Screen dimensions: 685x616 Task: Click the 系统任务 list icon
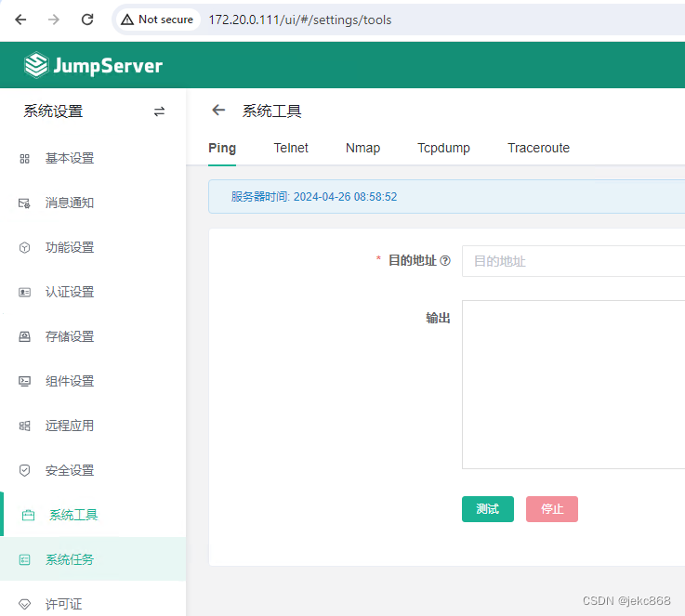[x=24, y=559]
